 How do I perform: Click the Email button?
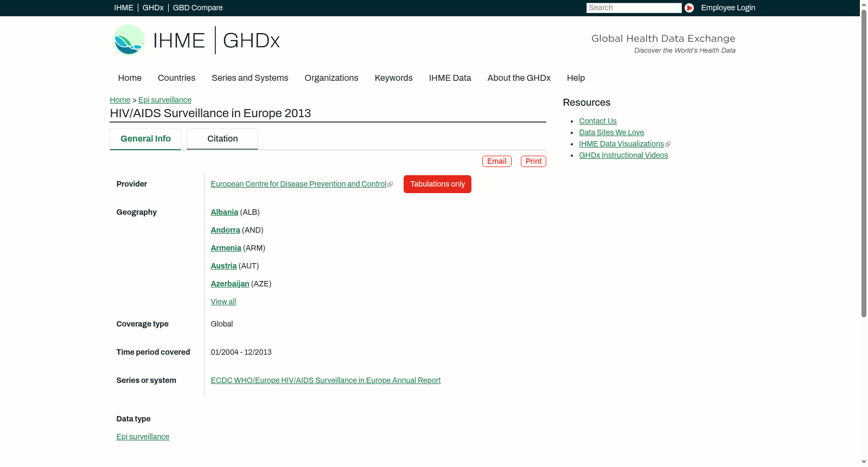point(497,161)
